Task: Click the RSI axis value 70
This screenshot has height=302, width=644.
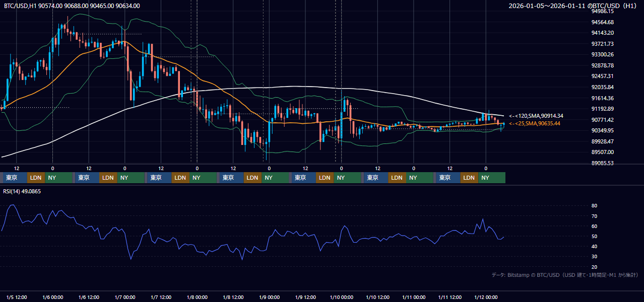Action: pyautogui.click(x=594, y=216)
